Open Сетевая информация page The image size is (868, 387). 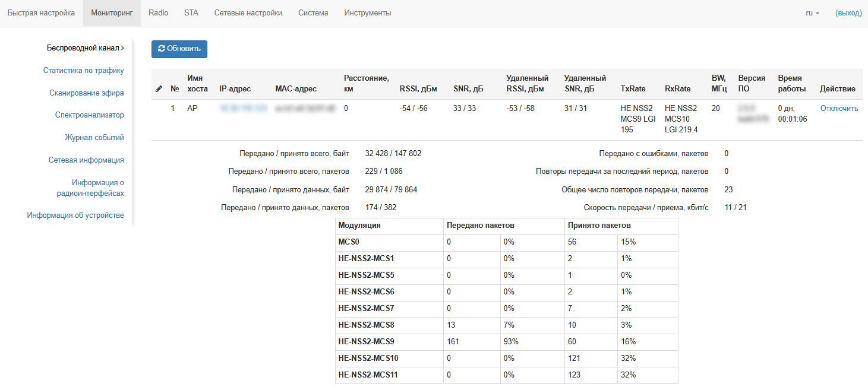86,160
